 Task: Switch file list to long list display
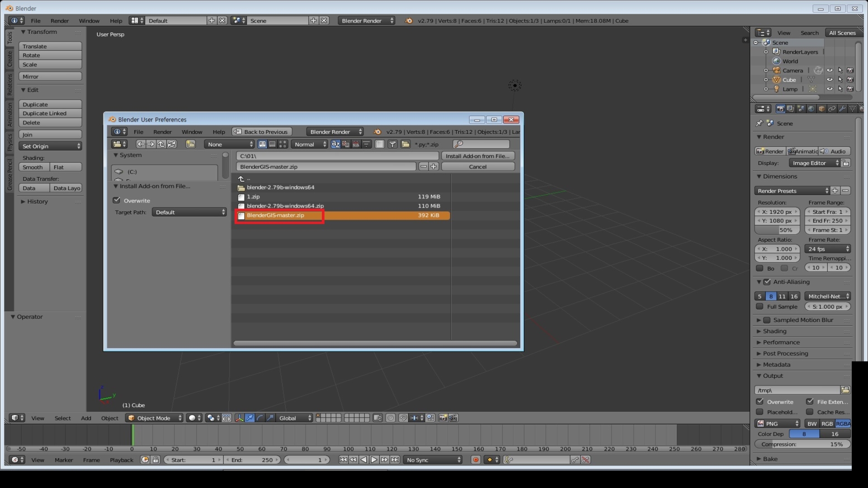[x=272, y=144]
